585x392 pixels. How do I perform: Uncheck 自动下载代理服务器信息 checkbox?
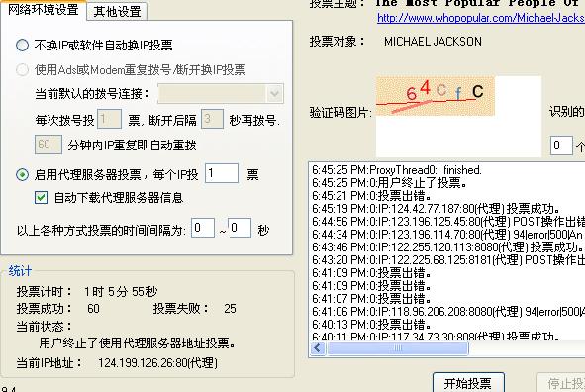tap(41, 197)
